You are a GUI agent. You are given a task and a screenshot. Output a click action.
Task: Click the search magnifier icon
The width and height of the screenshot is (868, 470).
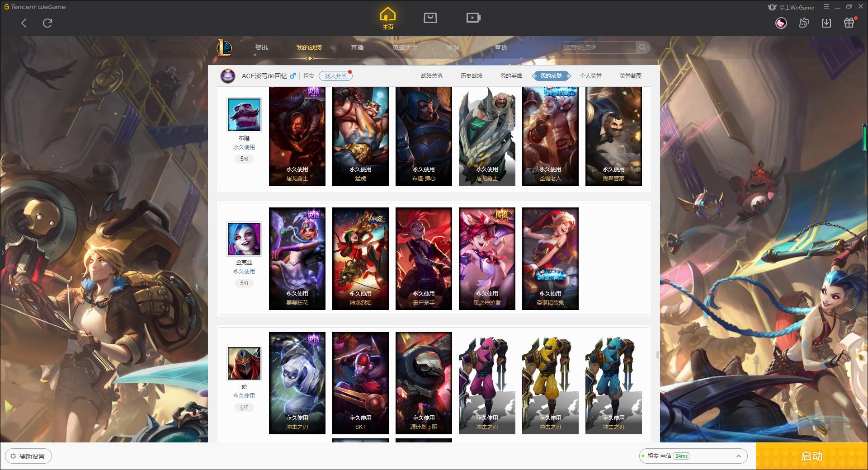[642, 47]
